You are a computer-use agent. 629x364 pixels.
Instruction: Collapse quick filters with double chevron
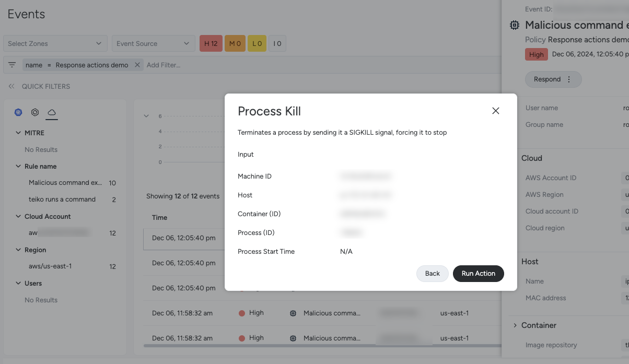tap(11, 87)
